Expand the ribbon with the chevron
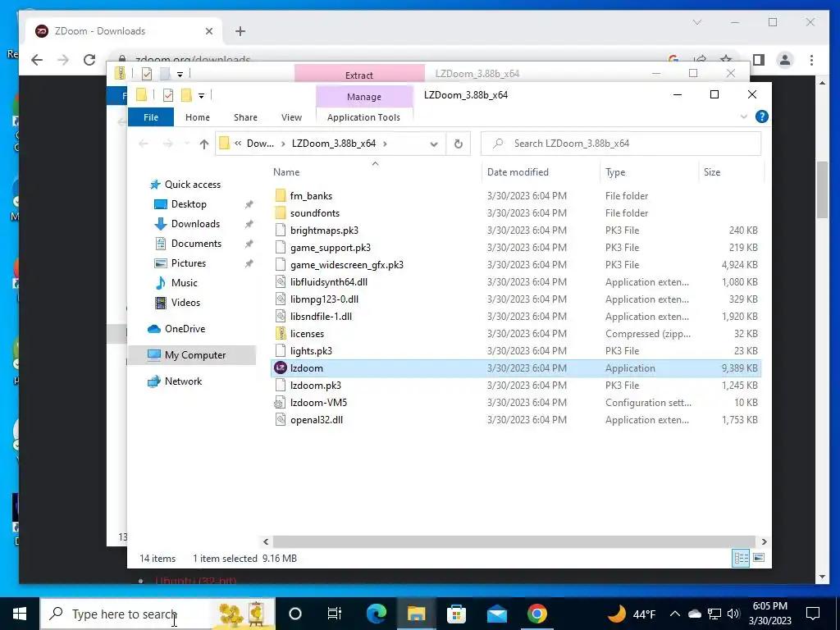Screen dimensions: 840x630 [x=743, y=116]
